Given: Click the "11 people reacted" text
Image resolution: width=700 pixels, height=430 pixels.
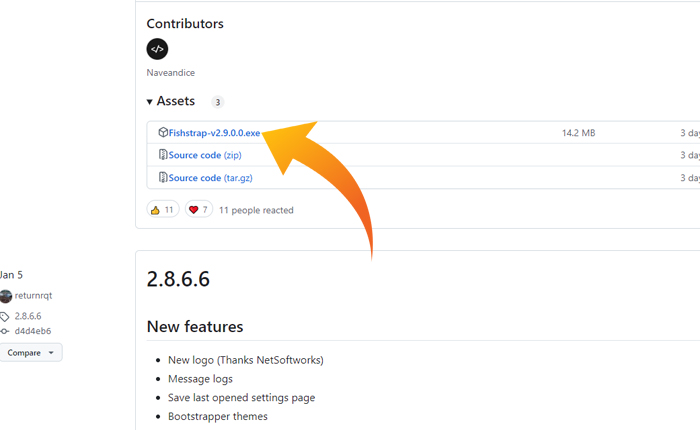Looking at the screenshot, I should coord(256,210).
